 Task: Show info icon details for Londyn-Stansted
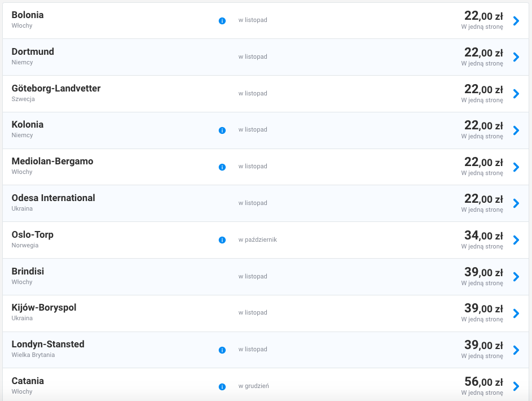(222, 350)
